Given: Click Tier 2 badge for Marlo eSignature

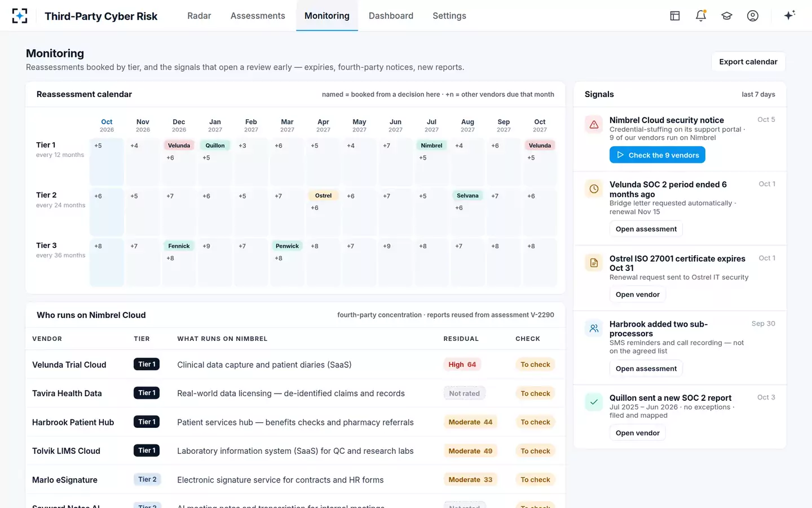Looking at the screenshot, I should point(147,479).
